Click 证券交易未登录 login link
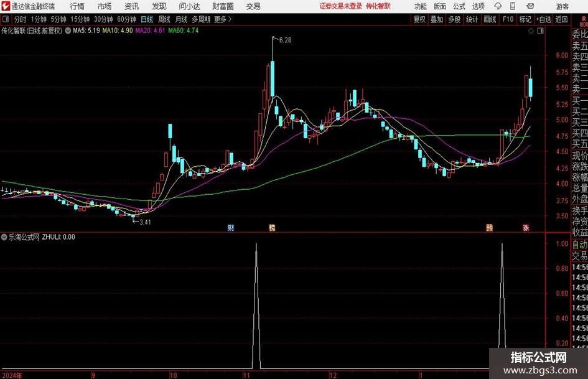The image size is (588, 379). click(341, 6)
